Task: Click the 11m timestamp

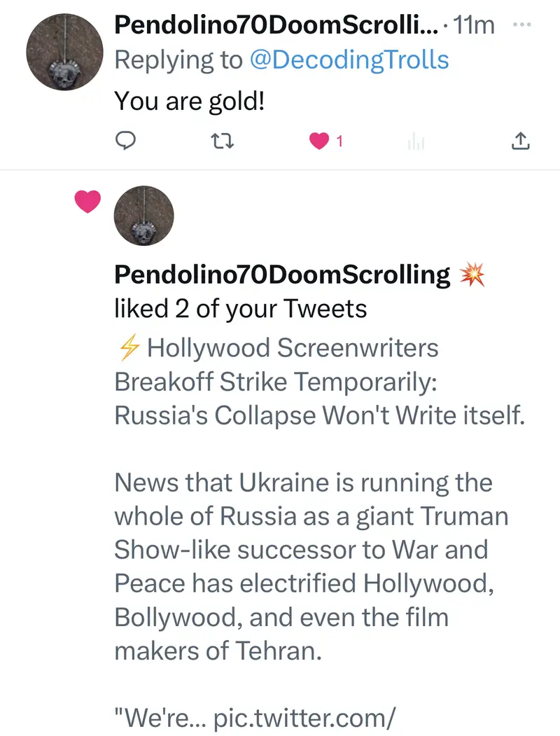Action: click(474, 25)
